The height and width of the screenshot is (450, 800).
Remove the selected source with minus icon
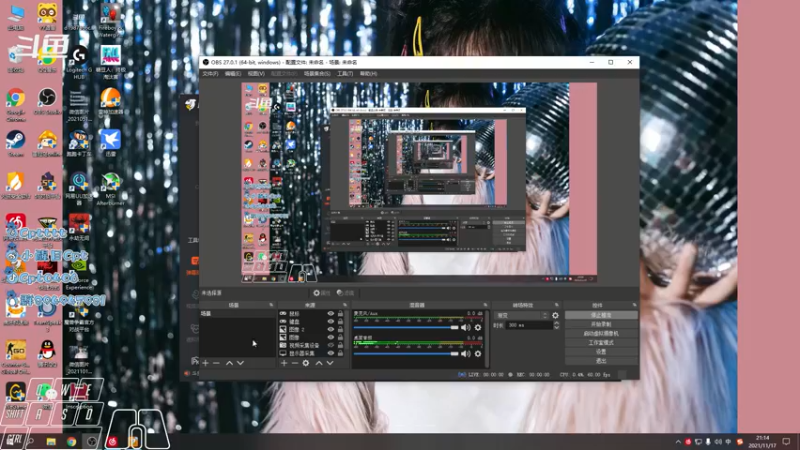pos(295,363)
